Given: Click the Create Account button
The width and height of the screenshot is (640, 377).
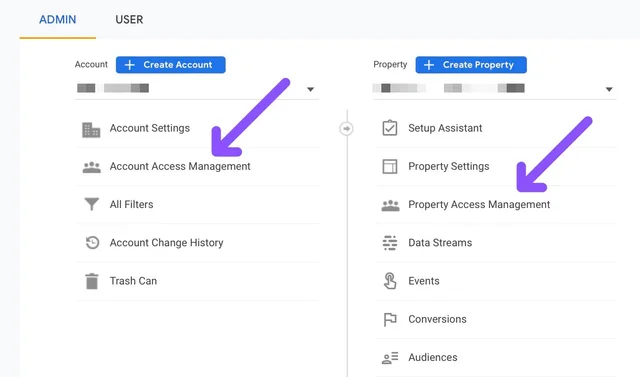Looking at the screenshot, I should [171, 65].
